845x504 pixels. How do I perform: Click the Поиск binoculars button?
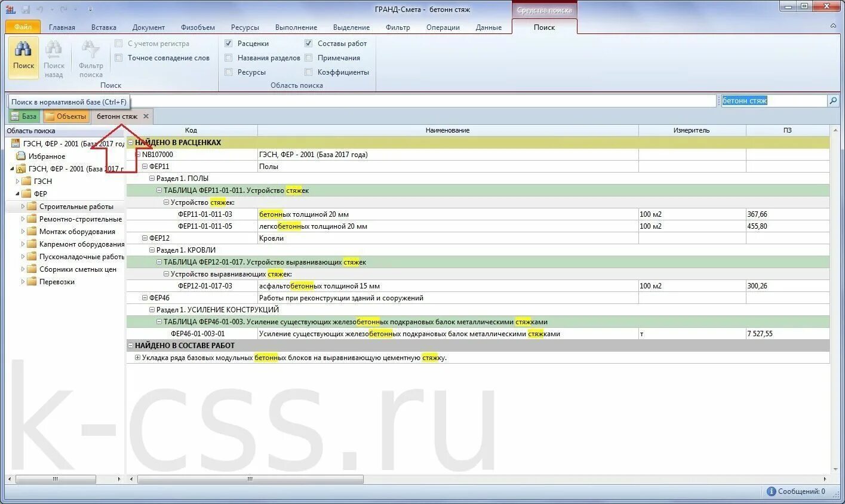coord(23,57)
